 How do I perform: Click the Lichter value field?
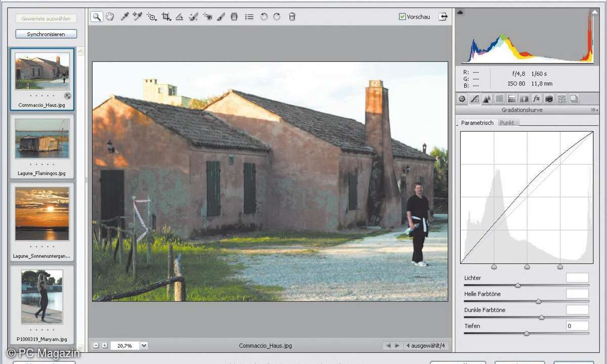(x=577, y=278)
